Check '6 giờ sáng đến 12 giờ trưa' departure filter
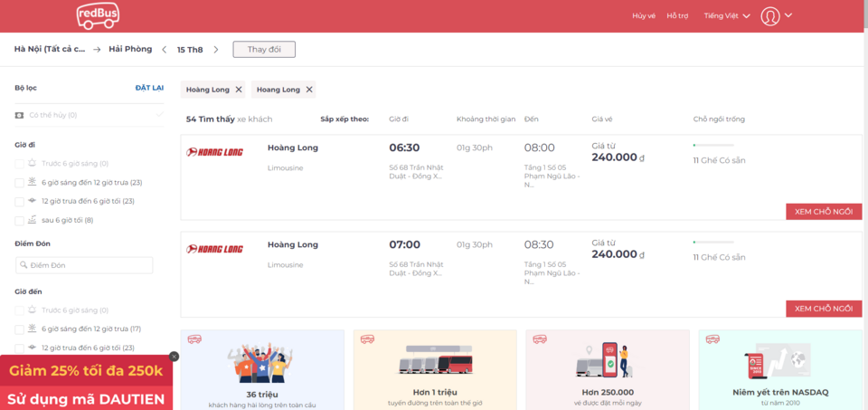This screenshot has width=868, height=410. pyautogui.click(x=20, y=183)
